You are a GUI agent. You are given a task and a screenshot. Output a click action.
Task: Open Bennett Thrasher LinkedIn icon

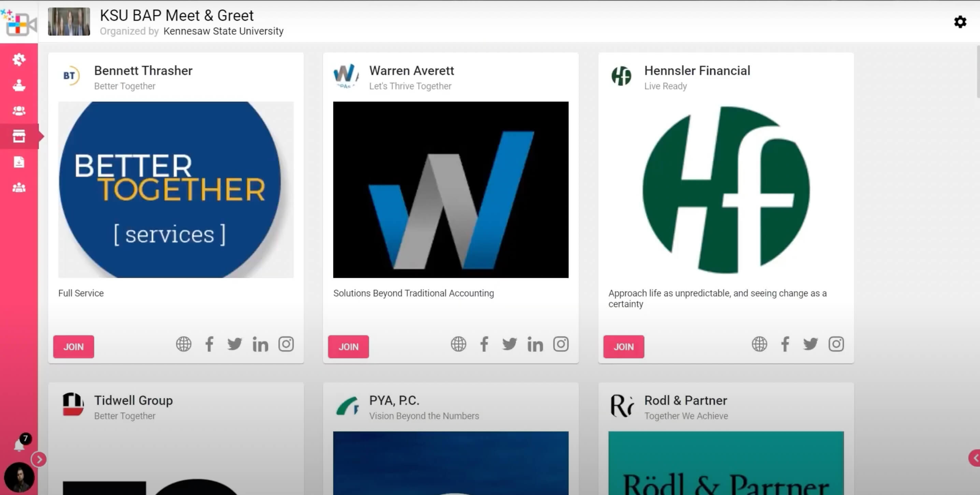(x=260, y=344)
